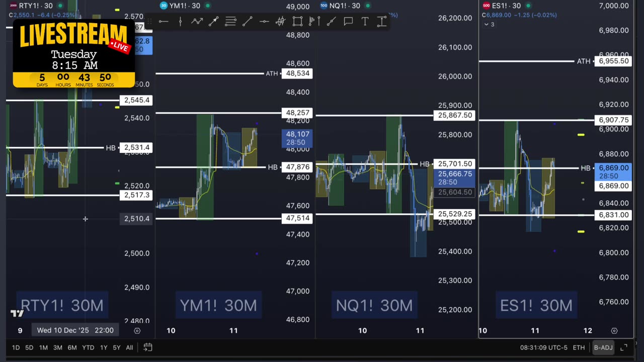Set date range to All

129,347
